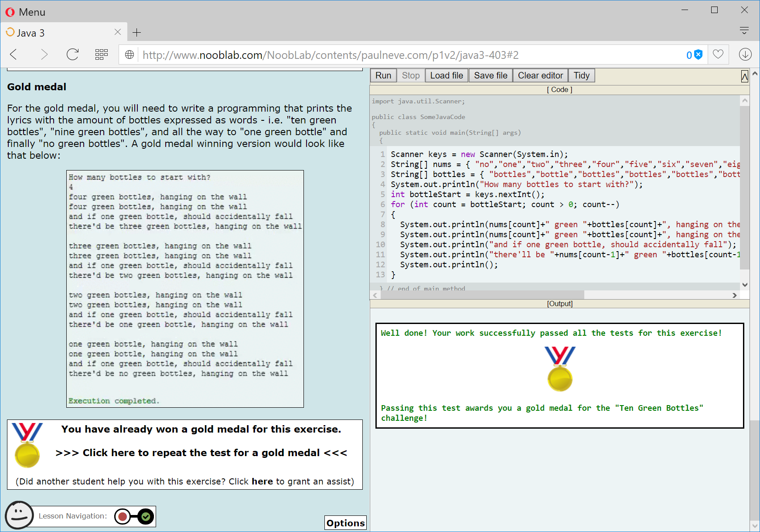Viewport: 760px width, 532px height.
Task: Maximize the Opera window
Action: [x=714, y=10]
